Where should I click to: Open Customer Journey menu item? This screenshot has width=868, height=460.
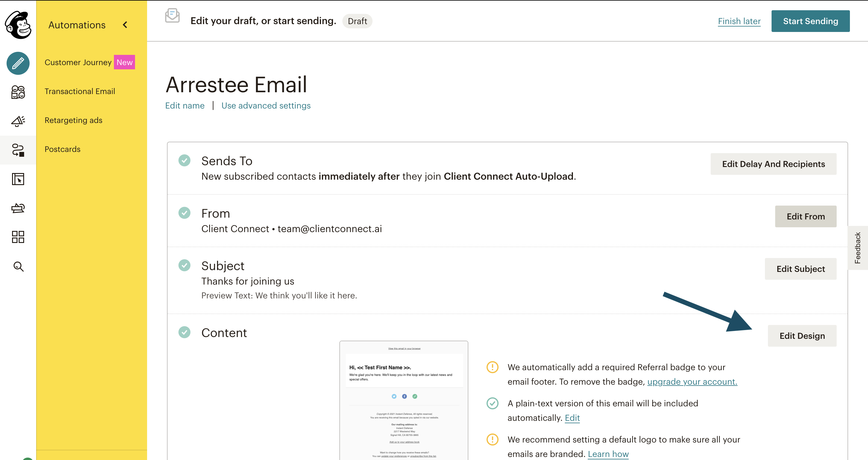(x=78, y=62)
